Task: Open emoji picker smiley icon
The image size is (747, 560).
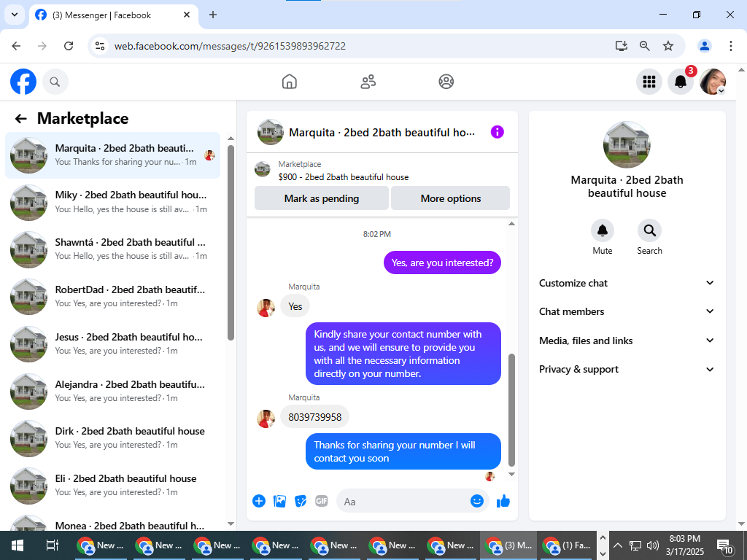Action: 477,501
